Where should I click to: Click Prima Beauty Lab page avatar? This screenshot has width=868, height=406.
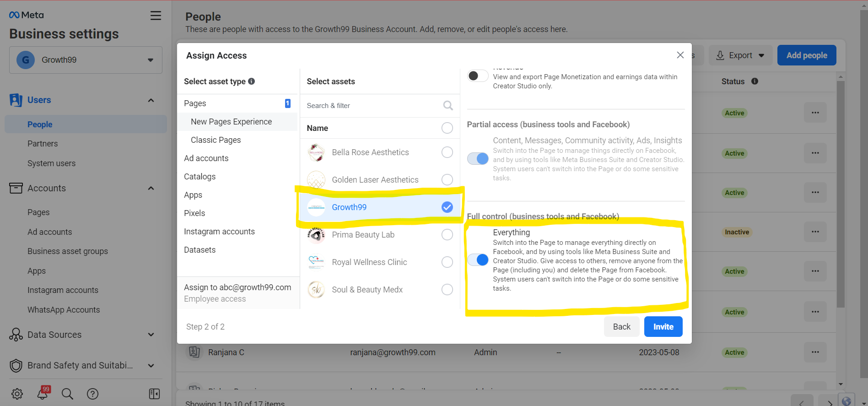coord(316,235)
